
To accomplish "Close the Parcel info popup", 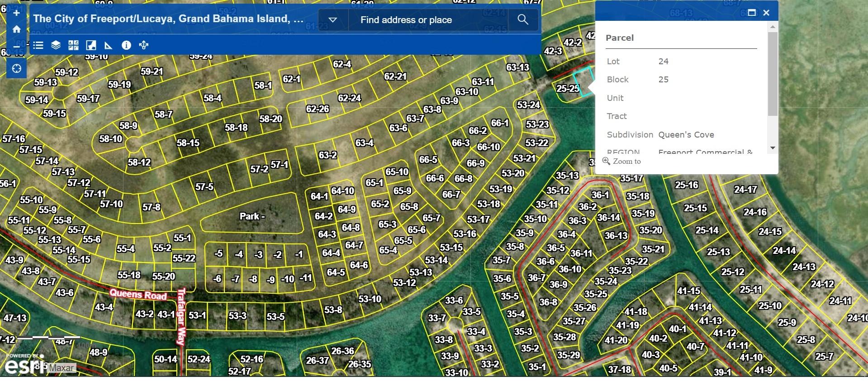I will [x=766, y=13].
